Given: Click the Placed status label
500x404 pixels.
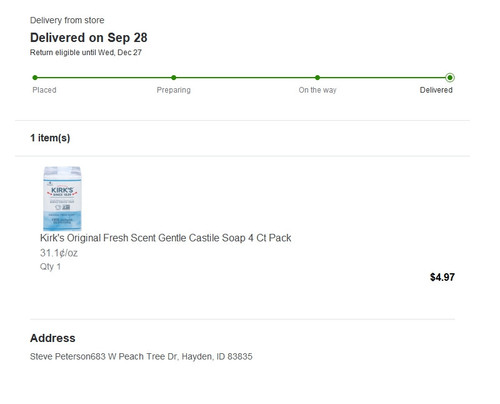Looking at the screenshot, I should pyautogui.click(x=44, y=90).
